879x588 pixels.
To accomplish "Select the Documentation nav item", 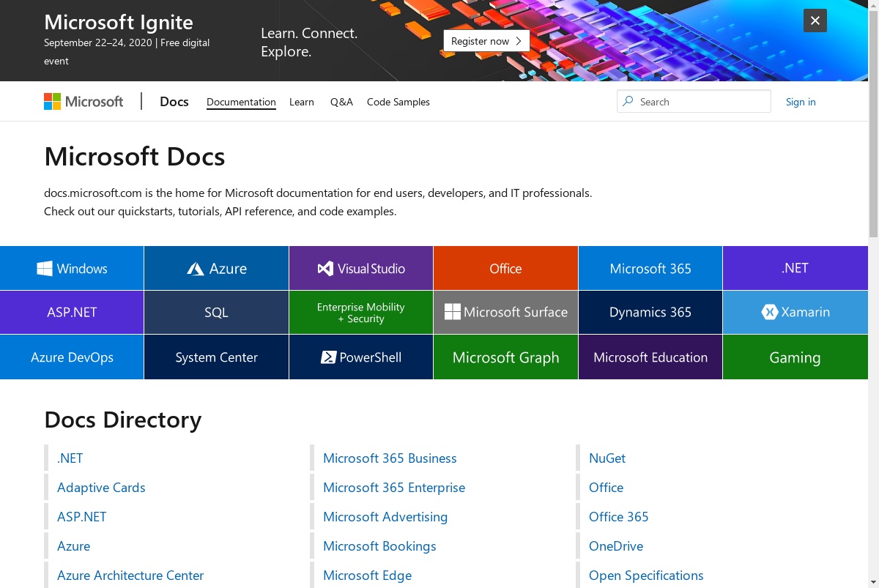I will pos(241,102).
